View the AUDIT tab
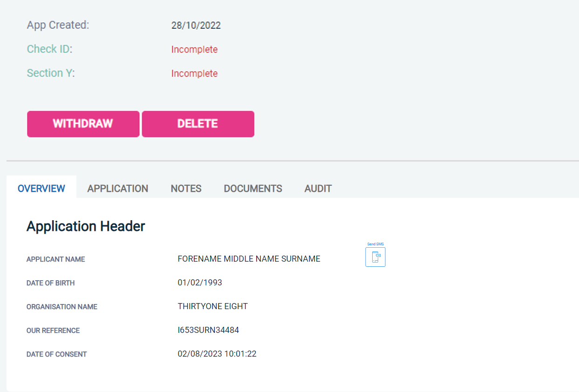The height and width of the screenshot is (392, 579). coord(318,189)
